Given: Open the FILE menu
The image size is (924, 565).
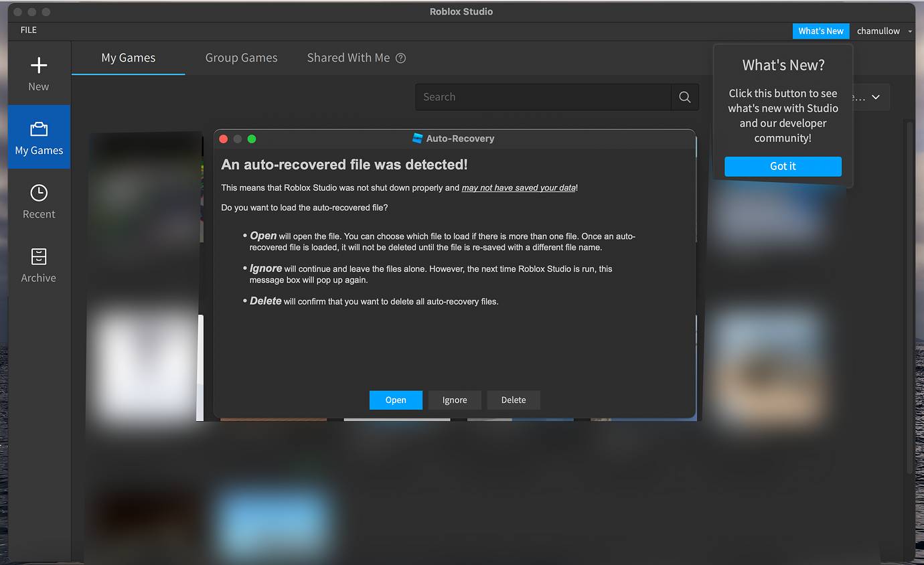Looking at the screenshot, I should (29, 30).
